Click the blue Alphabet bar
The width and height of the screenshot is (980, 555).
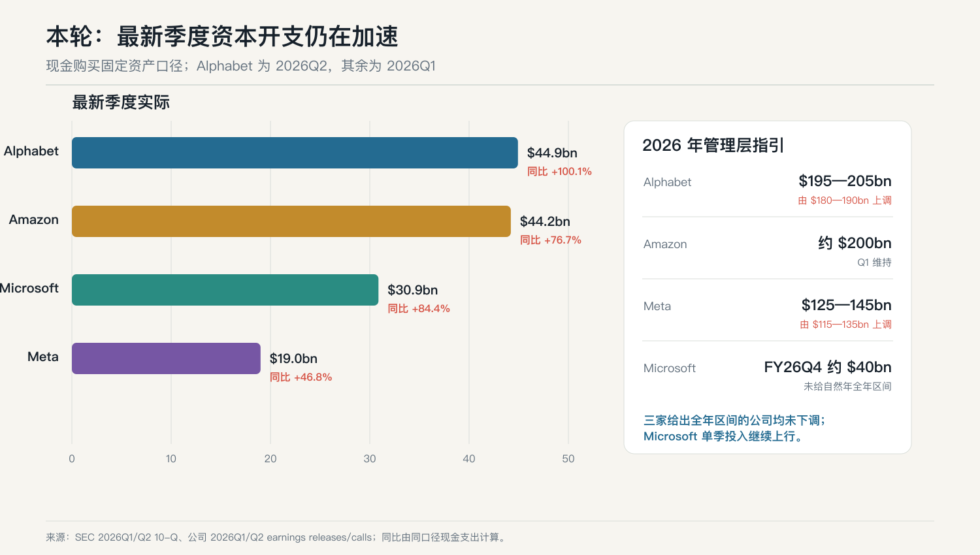(295, 153)
